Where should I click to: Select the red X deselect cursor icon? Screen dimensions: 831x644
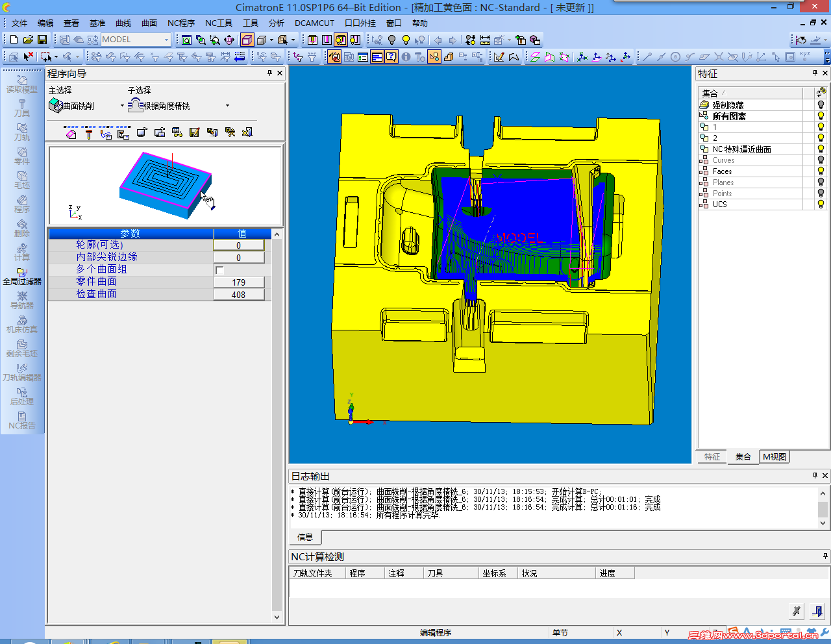(29, 56)
